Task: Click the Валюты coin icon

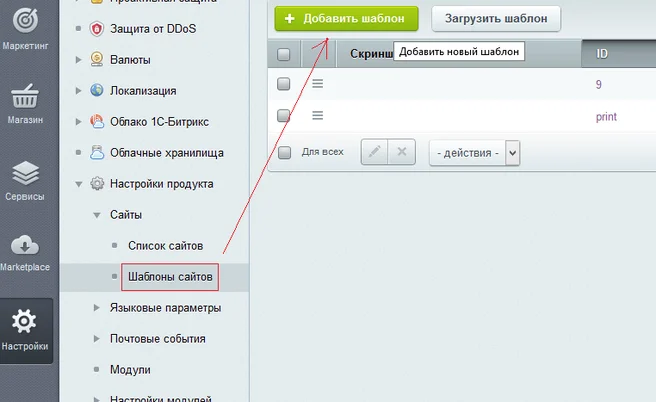Action: (97, 59)
